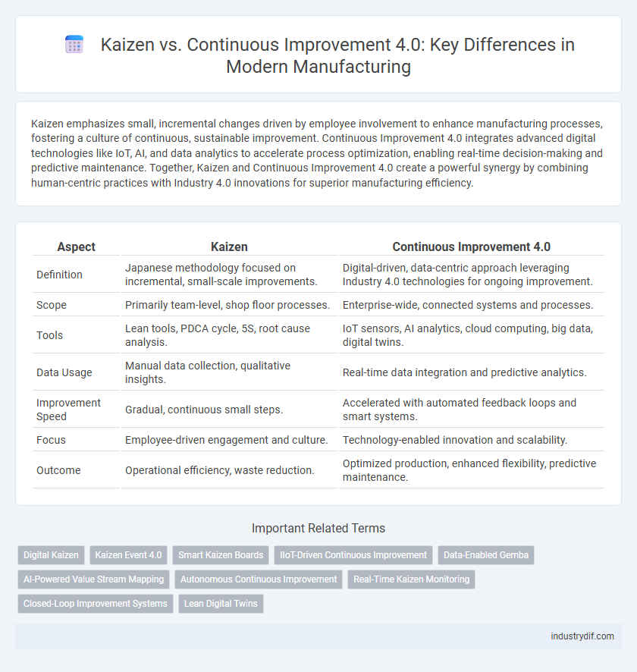Click the page title heading

(x=331, y=55)
